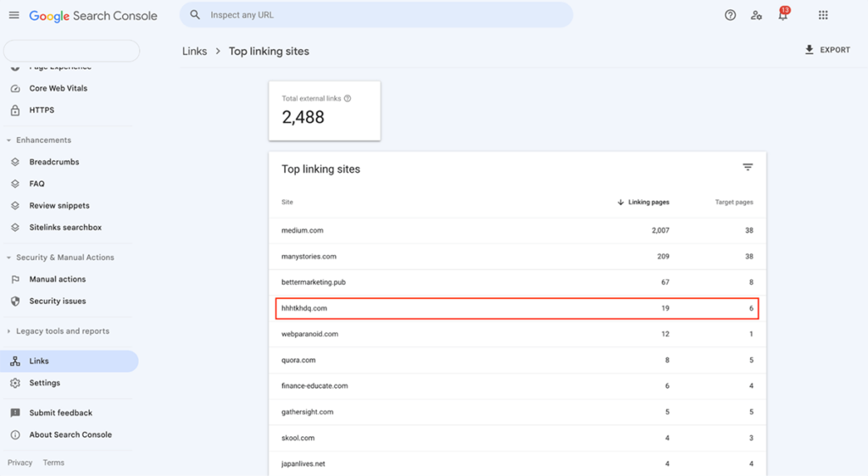
Task: Click the Total external links card
Action: 325,111
